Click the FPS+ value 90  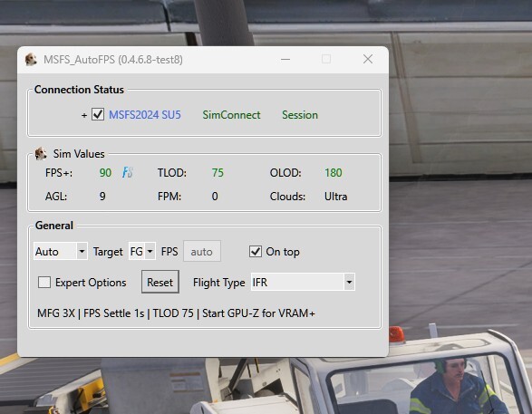105,173
